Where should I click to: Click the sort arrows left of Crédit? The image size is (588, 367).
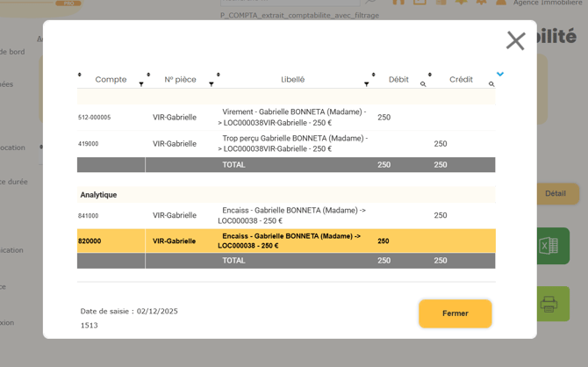pos(430,76)
